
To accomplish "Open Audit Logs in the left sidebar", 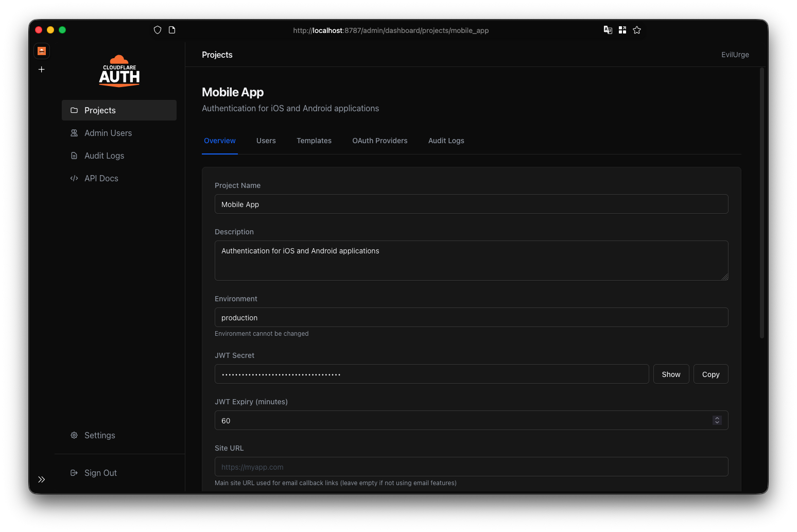I will click(x=119, y=156).
